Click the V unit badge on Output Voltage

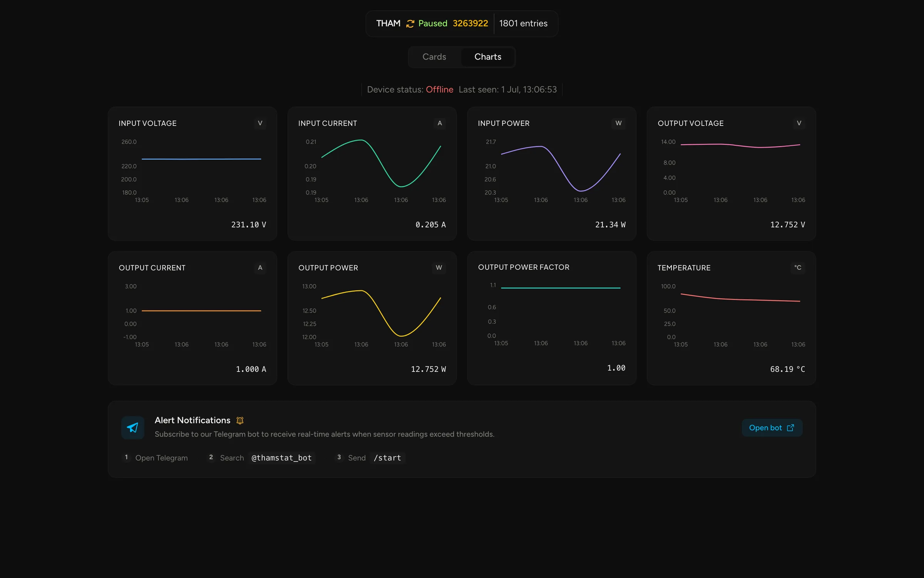(799, 123)
